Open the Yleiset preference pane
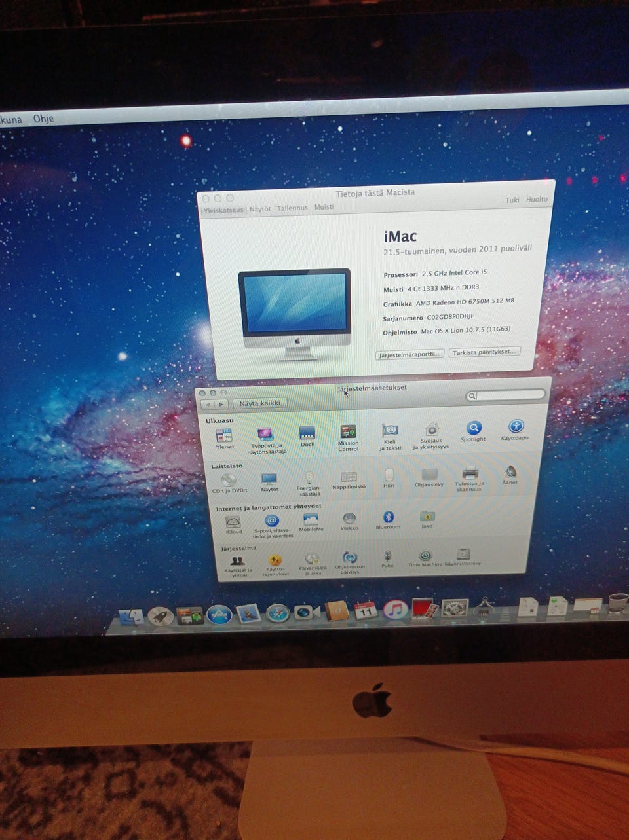629x840 pixels. coord(224,439)
